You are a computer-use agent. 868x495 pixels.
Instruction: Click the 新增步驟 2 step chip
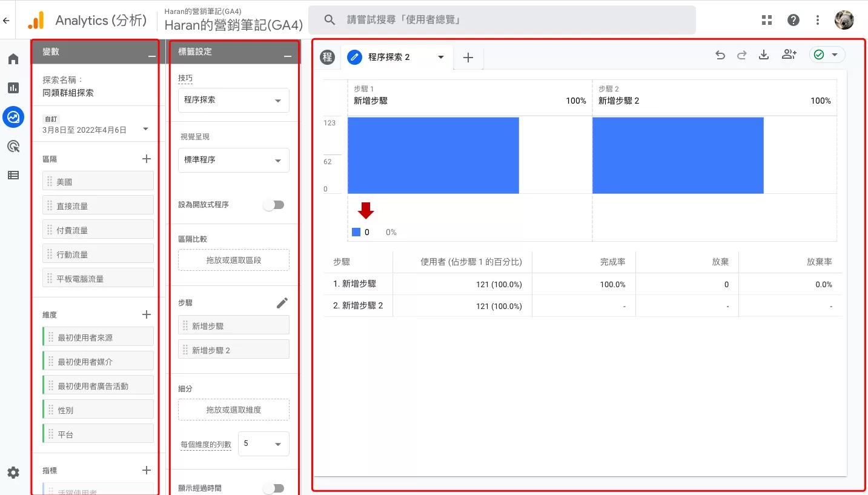click(x=234, y=350)
